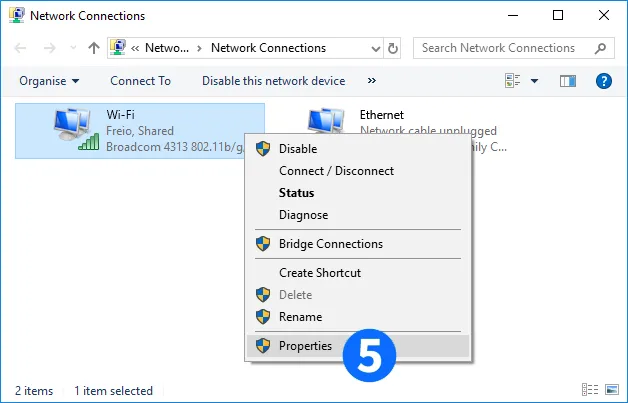Viewport: 628px width, 403px height.
Task: Refresh Network Connections view
Action: [x=392, y=48]
